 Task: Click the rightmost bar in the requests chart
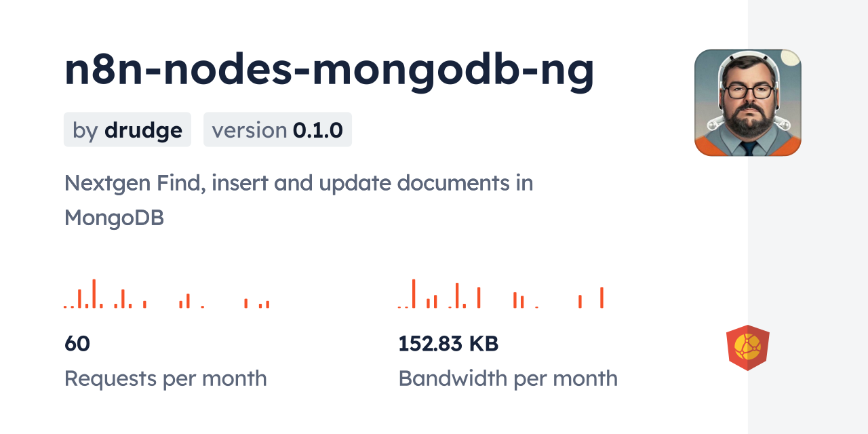pos(268,304)
